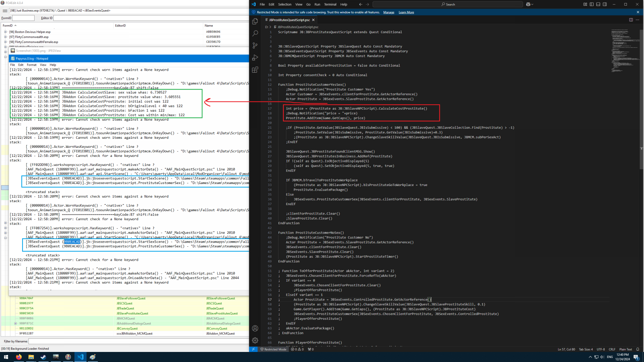
Task: Expand the Boston Devious Helper.esp tree node
Action: coord(5,32)
